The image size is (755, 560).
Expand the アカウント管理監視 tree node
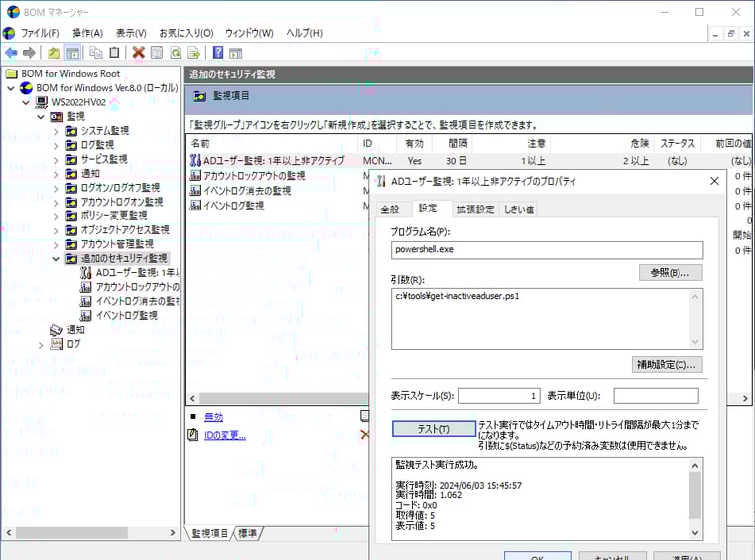click(x=56, y=245)
